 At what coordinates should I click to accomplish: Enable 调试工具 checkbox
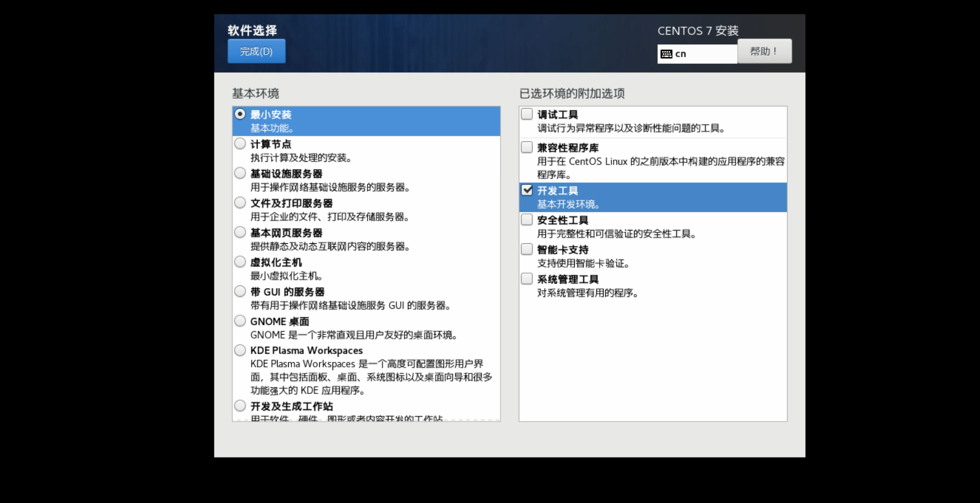(527, 114)
